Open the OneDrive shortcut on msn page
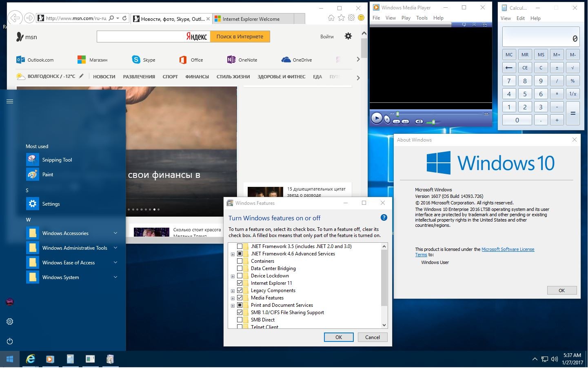The width and height of the screenshot is (588, 368). pyautogui.click(x=297, y=60)
